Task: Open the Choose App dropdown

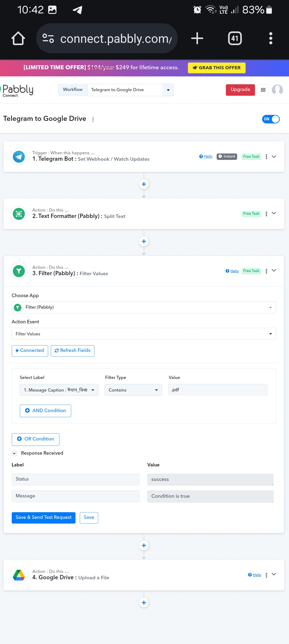Action: tap(144, 308)
